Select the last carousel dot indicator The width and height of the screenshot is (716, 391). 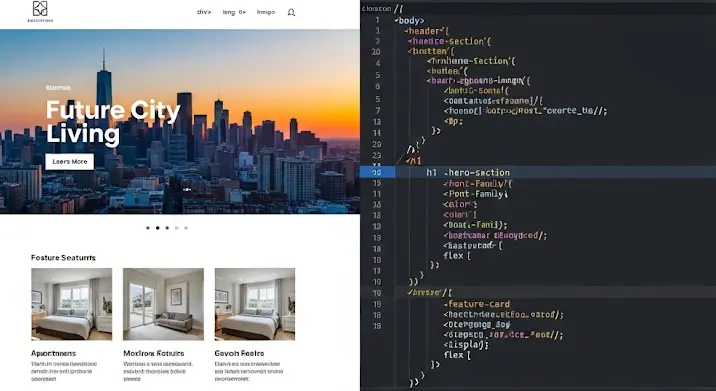186,227
